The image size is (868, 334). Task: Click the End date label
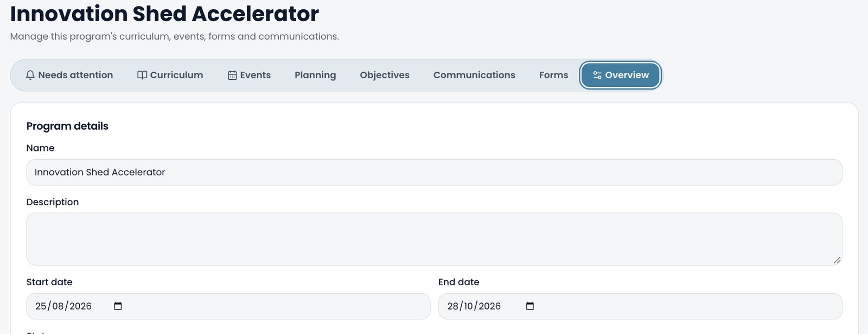tap(459, 282)
